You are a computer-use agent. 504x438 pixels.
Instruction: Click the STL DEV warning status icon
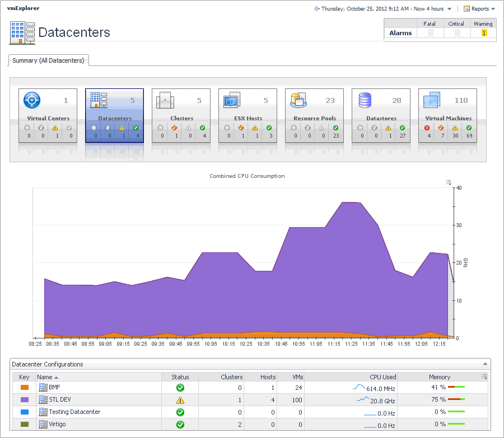180,400
